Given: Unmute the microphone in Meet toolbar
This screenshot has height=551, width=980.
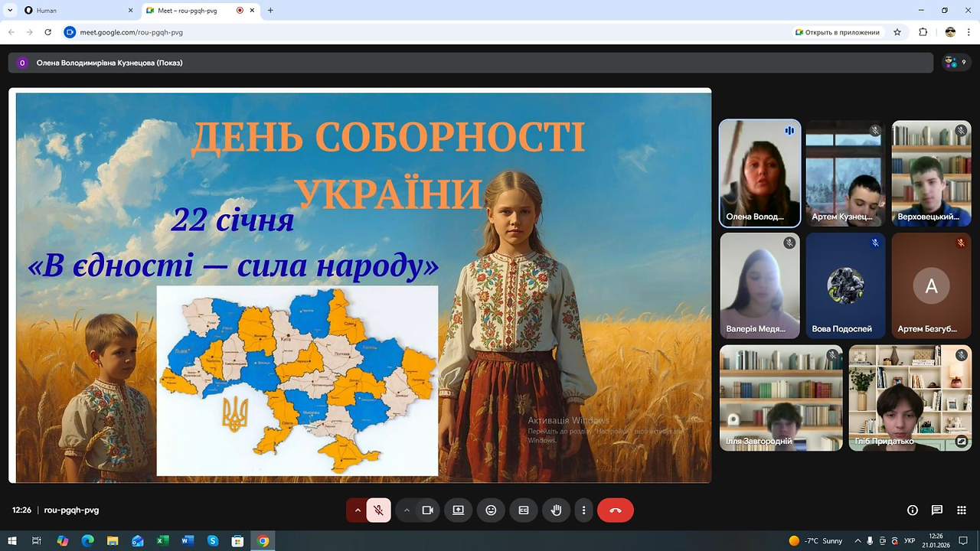Looking at the screenshot, I should (x=378, y=510).
